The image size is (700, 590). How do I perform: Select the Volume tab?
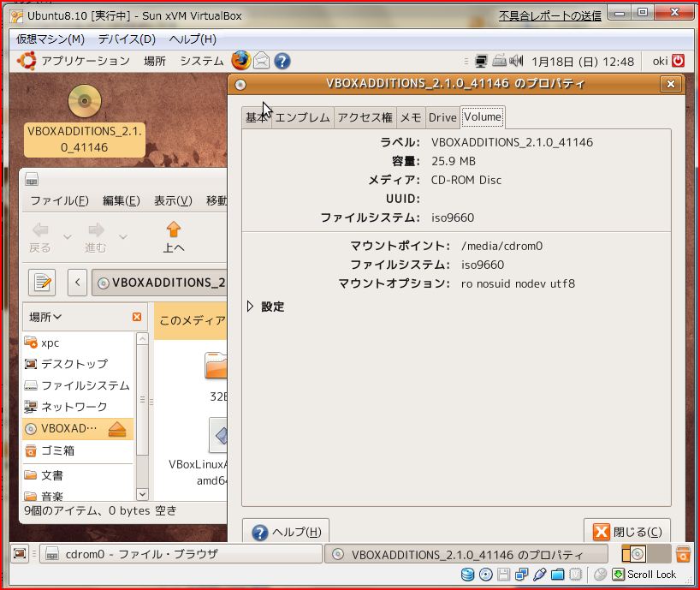483,117
